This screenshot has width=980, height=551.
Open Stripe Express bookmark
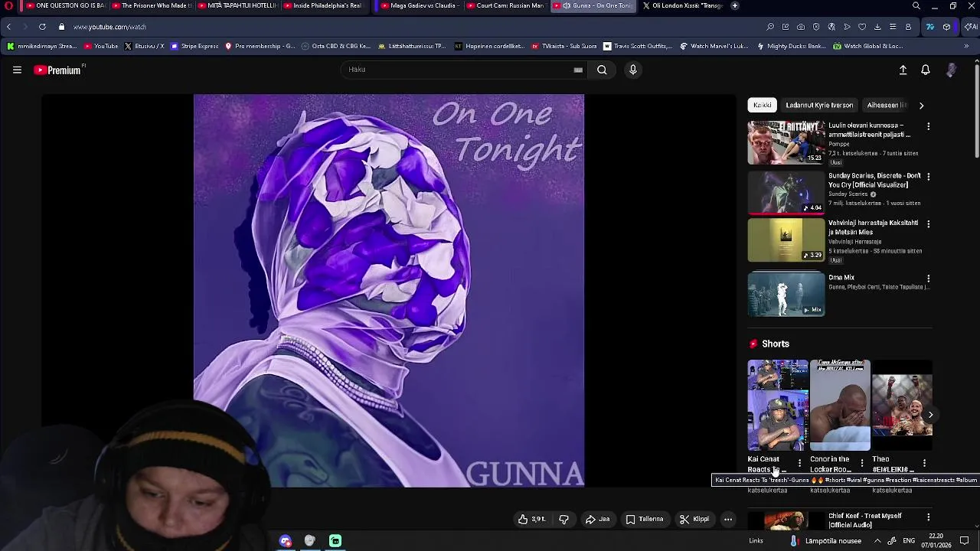(194, 46)
